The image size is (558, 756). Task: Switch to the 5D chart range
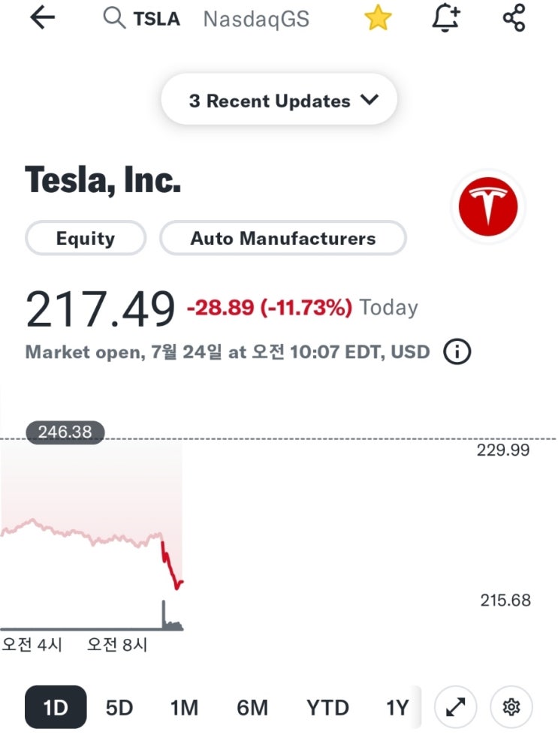point(119,707)
